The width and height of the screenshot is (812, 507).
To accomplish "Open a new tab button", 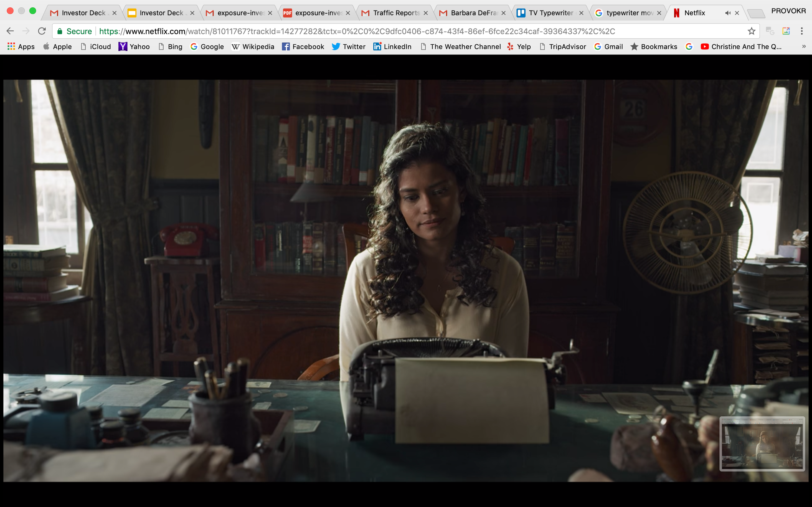I will coord(756,14).
